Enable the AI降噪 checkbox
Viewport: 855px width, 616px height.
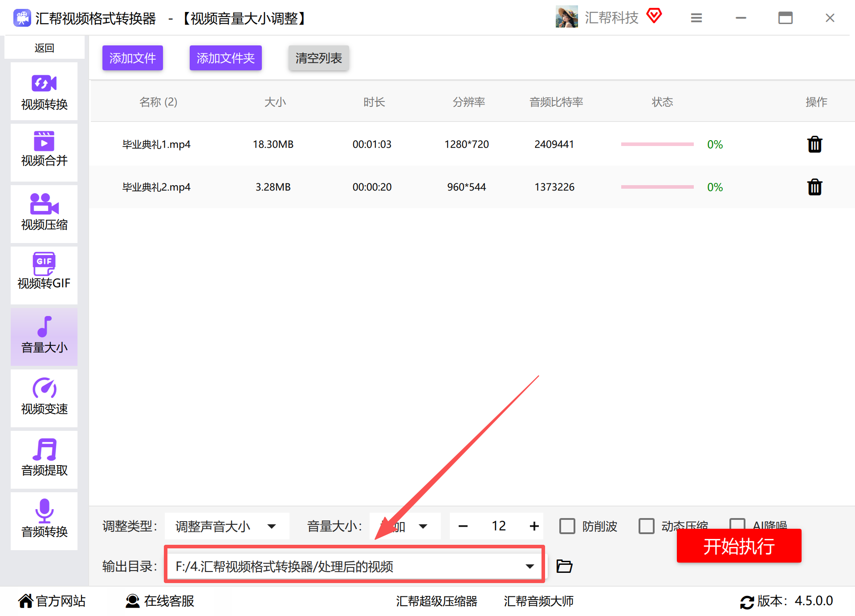click(x=737, y=524)
